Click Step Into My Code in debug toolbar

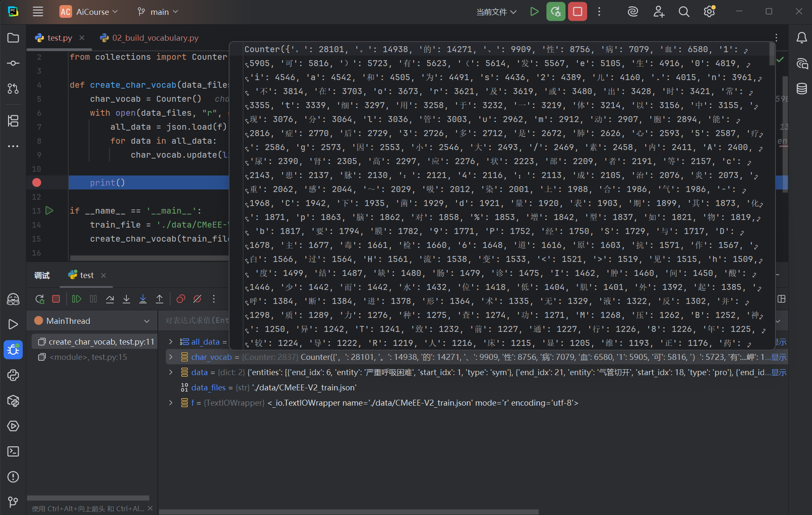(x=143, y=299)
